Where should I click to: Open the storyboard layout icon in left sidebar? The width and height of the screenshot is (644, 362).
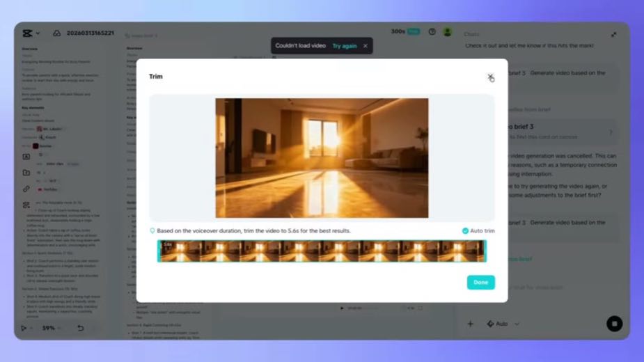tap(26, 205)
